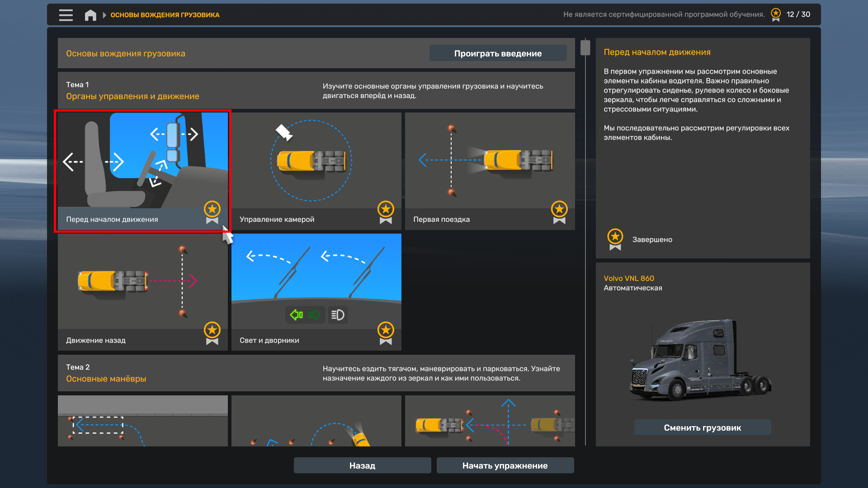Select 'Перед началом движения' lesson tile

tap(142, 171)
